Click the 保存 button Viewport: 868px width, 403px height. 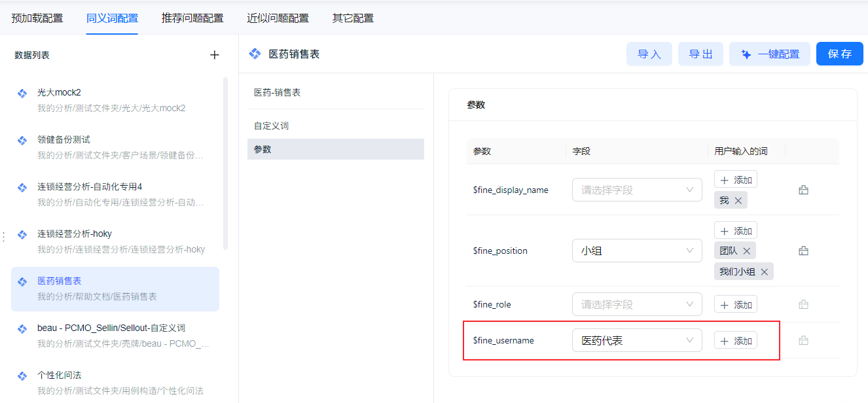[840, 54]
